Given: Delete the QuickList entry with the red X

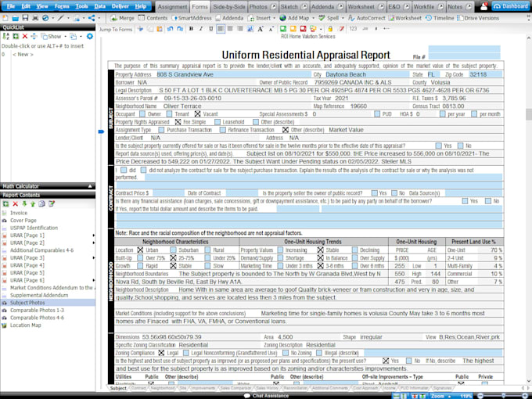Looking at the screenshot, I should point(25,36).
